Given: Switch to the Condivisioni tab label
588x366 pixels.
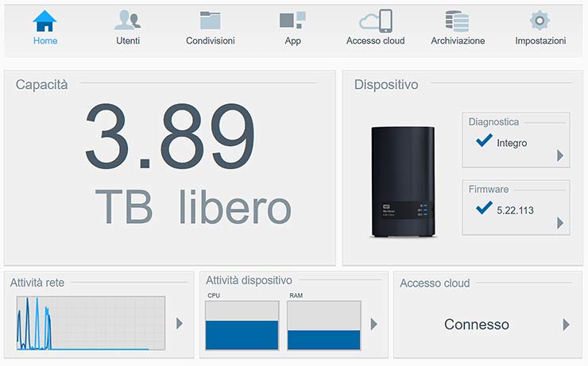Looking at the screenshot, I should [x=210, y=40].
